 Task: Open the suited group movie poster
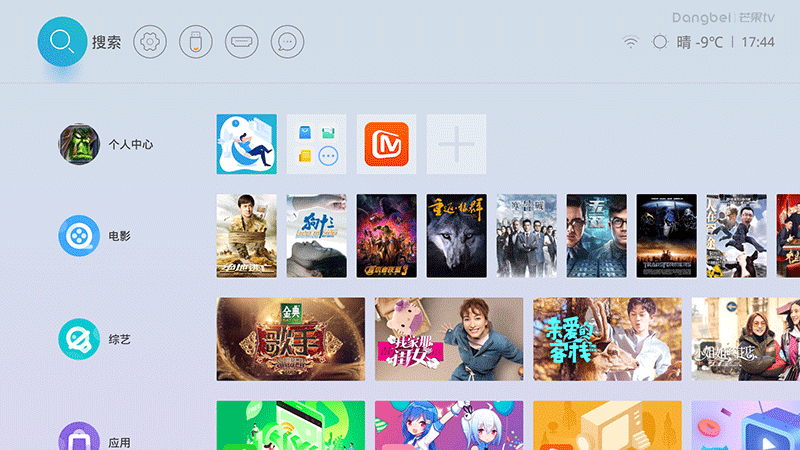527,236
